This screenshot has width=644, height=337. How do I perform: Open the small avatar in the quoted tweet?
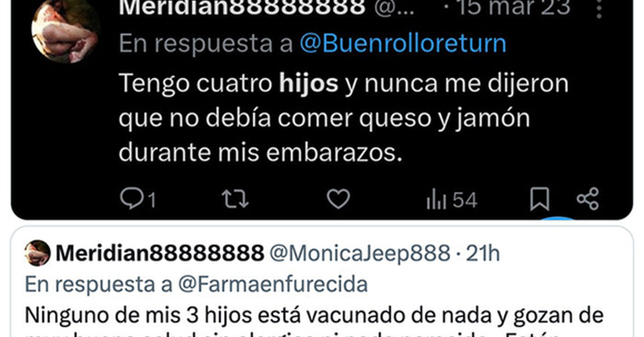click(x=37, y=253)
